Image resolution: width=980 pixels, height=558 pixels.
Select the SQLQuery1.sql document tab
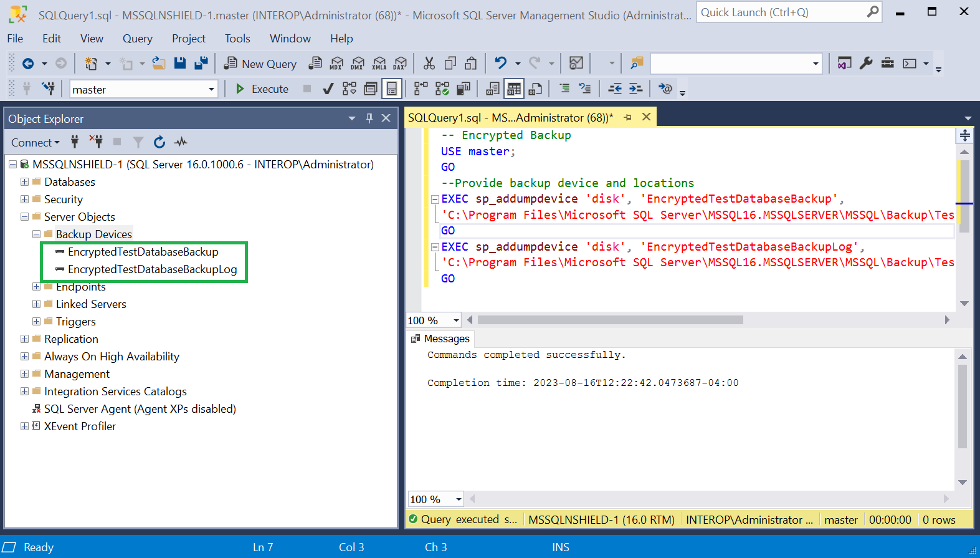pyautogui.click(x=510, y=117)
